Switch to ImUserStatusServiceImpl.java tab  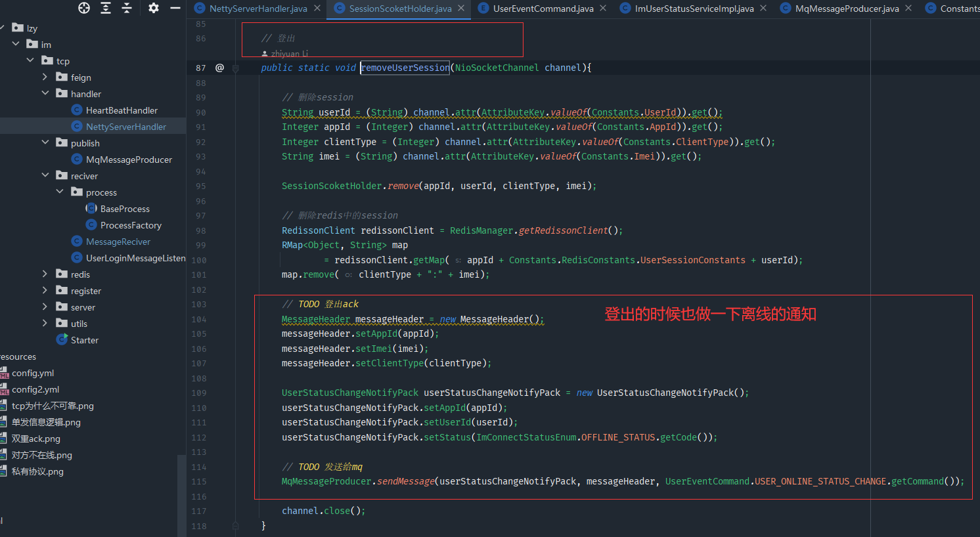coord(694,9)
